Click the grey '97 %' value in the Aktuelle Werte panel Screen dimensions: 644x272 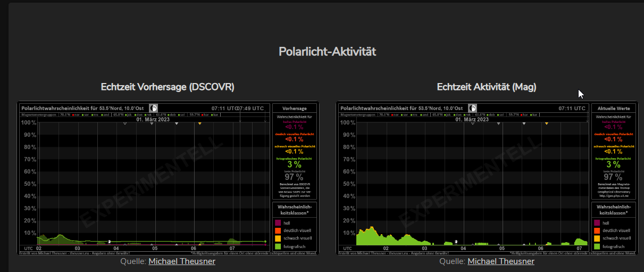[x=613, y=177]
